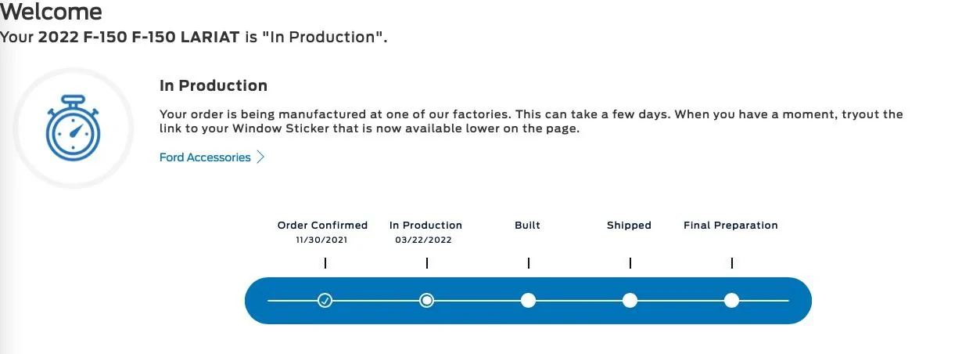Click the 2022 F-150 LARIAT vehicle name
Viewport: 980px width, 354px height.
(x=138, y=37)
